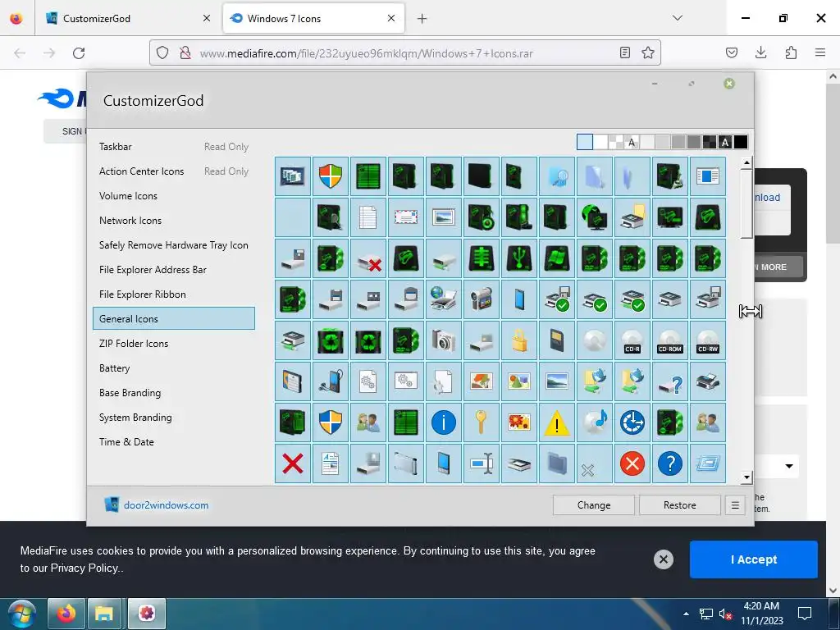Select the flatbed scanner icon
This screenshot has height=630, width=840.
pos(519,463)
